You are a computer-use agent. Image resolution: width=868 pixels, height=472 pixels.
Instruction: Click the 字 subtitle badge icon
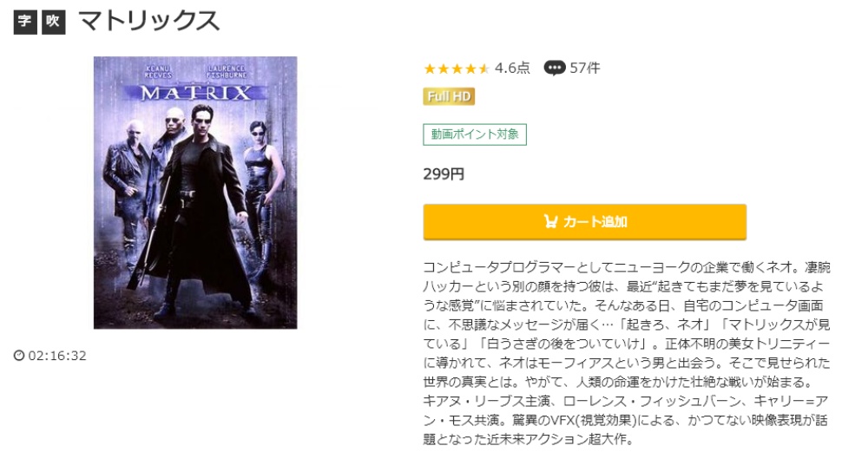25,22
